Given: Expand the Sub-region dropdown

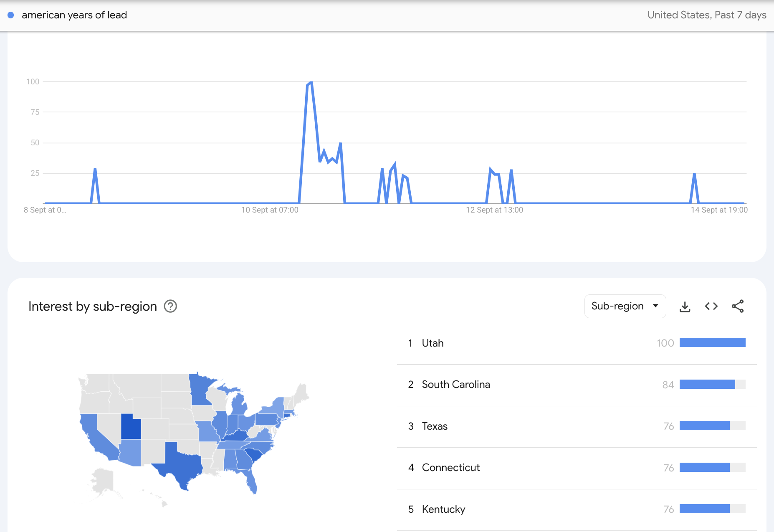Looking at the screenshot, I should pyautogui.click(x=625, y=306).
